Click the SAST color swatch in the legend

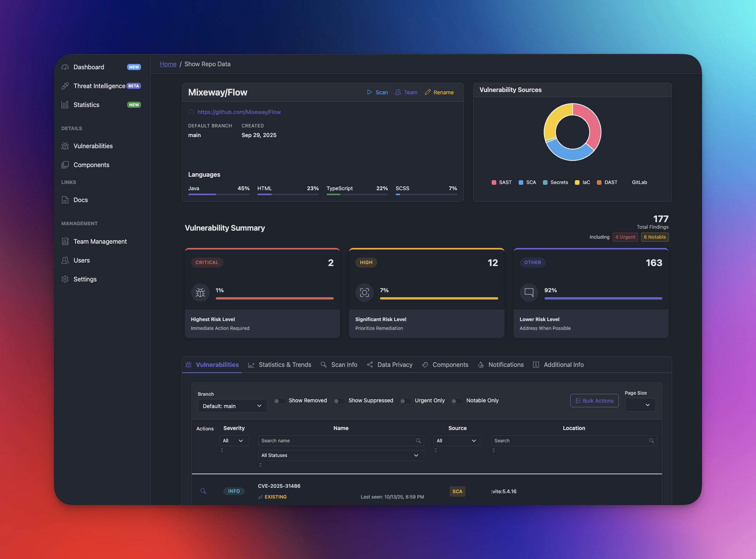[494, 182]
